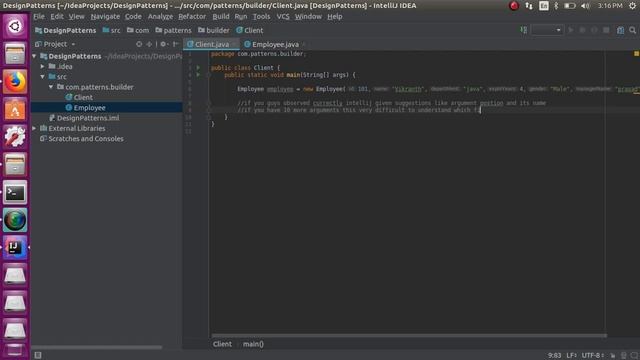The width and height of the screenshot is (640, 360).
Task: Open the VCS menu
Action: pyautogui.click(x=283, y=17)
